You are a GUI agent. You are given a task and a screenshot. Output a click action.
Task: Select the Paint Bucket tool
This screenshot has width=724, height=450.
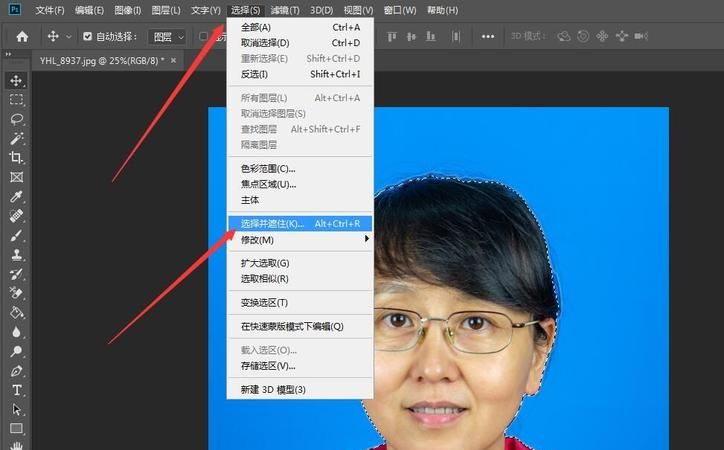click(16, 313)
